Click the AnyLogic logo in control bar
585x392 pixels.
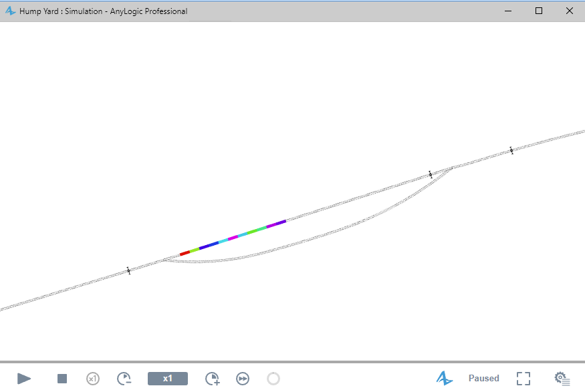(445, 378)
